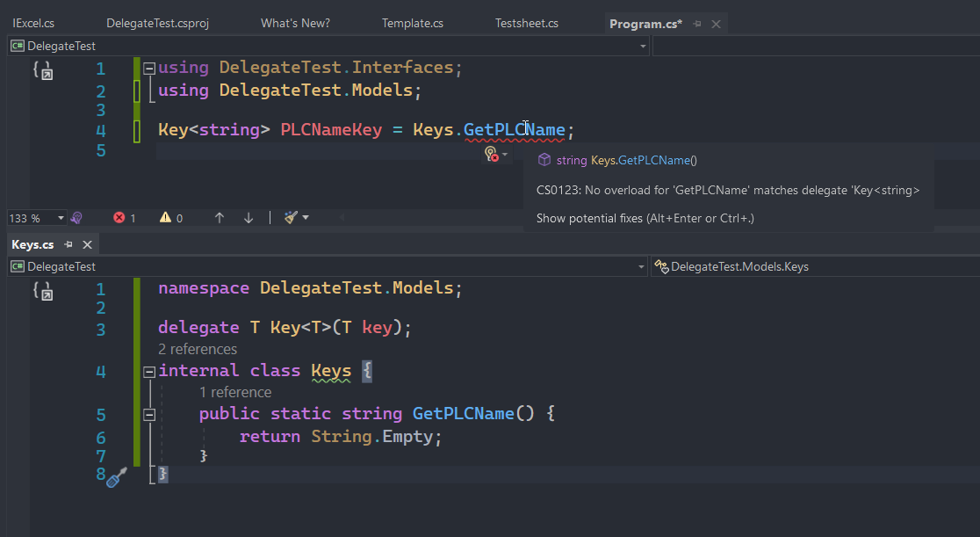Click the screwdriver quick-actions icon on line 8
The height and width of the screenshot is (537, 980).
pyautogui.click(x=117, y=477)
